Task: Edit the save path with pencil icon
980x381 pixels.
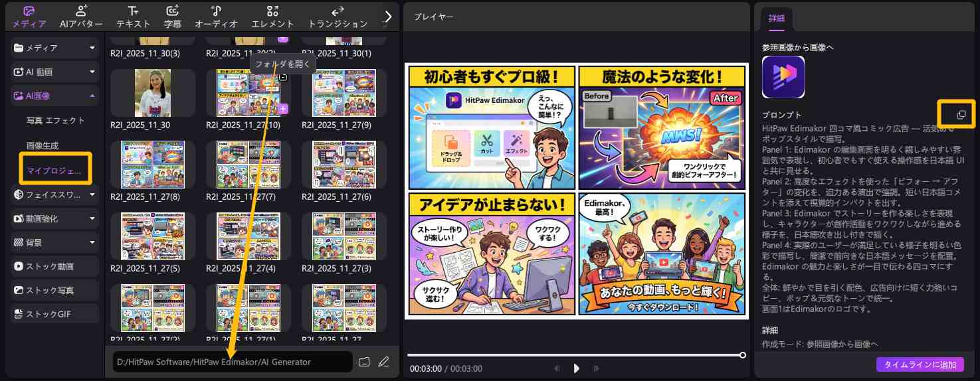Action: (x=383, y=362)
